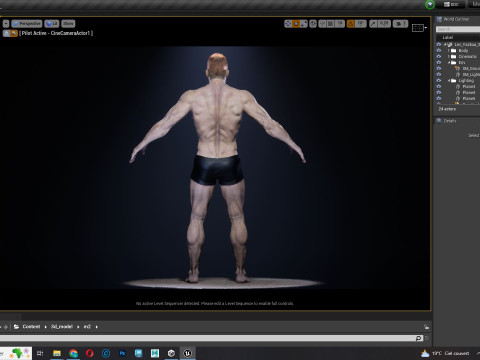Open the Lit view mode menu
The width and height of the screenshot is (480, 360).
click(52, 24)
